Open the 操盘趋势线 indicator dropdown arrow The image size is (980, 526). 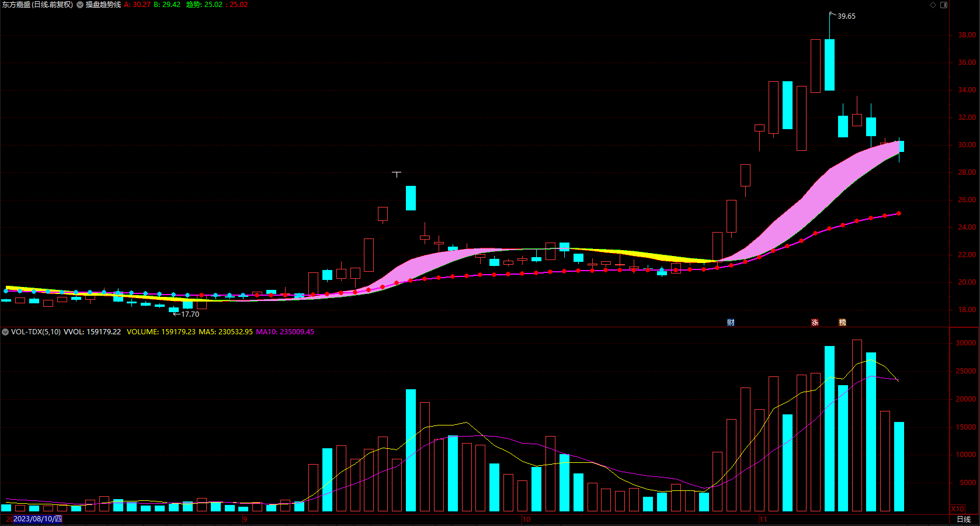pos(80,5)
